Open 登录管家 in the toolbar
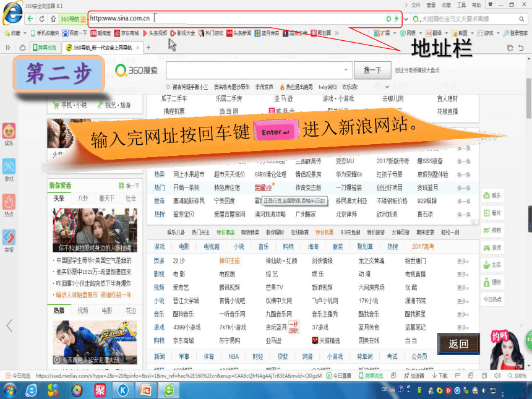 point(515,33)
